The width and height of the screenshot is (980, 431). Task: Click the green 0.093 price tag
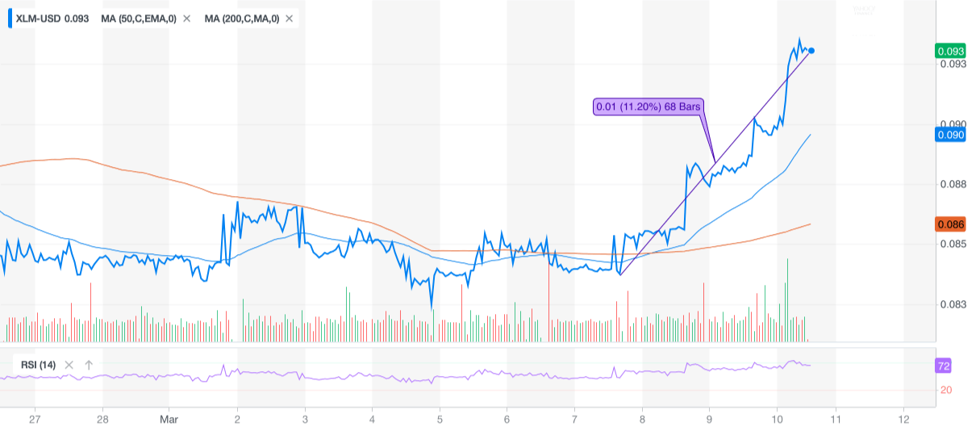tap(950, 51)
